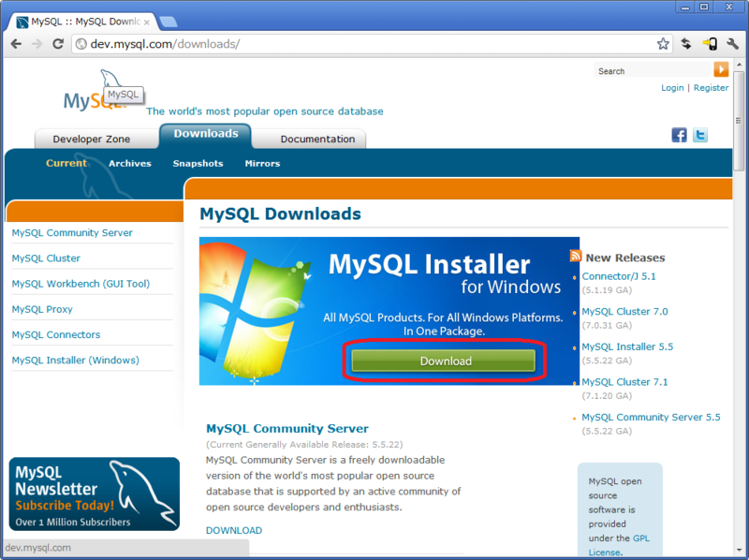Open MySQL Community Server 5.5 release link
749x560 pixels.
[x=651, y=417]
